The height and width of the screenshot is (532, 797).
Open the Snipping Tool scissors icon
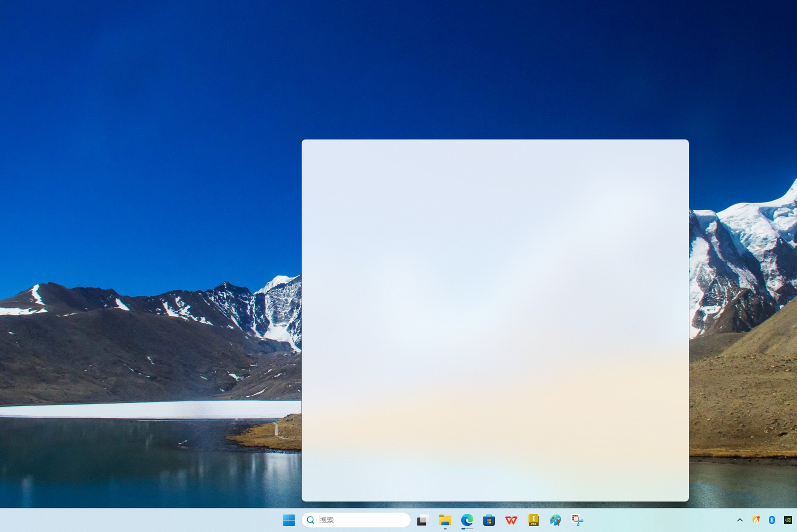click(x=577, y=520)
